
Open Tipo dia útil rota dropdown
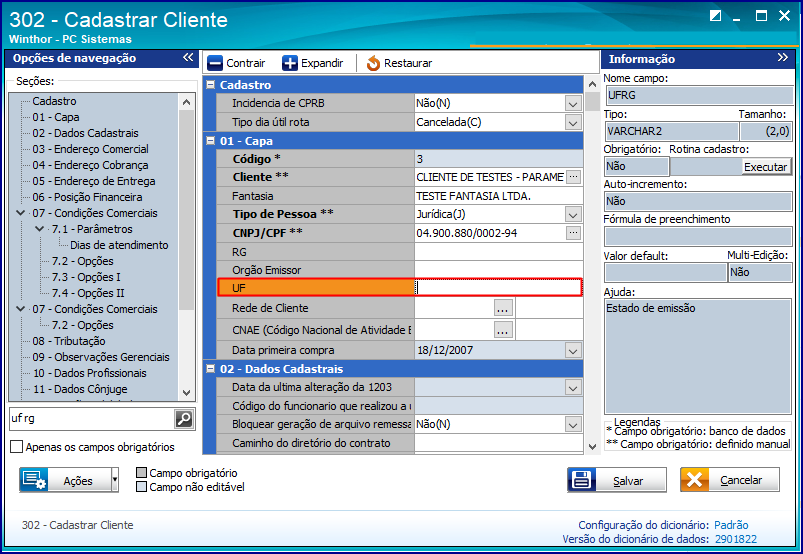click(573, 122)
